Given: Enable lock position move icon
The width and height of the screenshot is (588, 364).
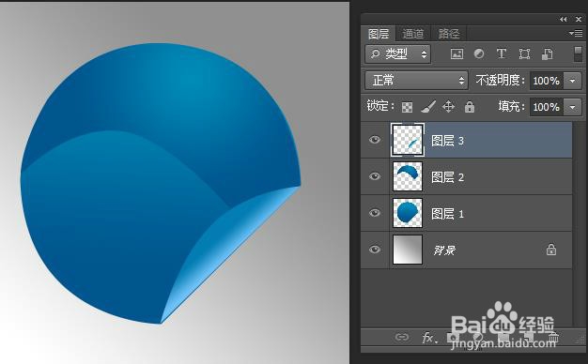Looking at the screenshot, I should pyautogui.click(x=448, y=107).
